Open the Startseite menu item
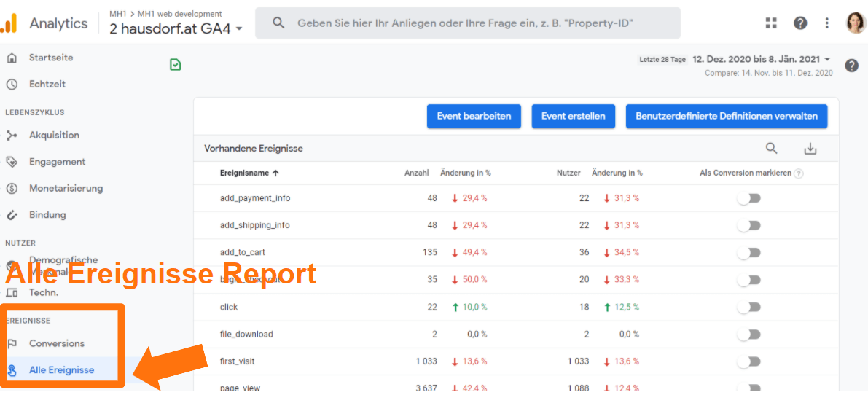The width and height of the screenshot is (868, 395). tap(51, 58)
